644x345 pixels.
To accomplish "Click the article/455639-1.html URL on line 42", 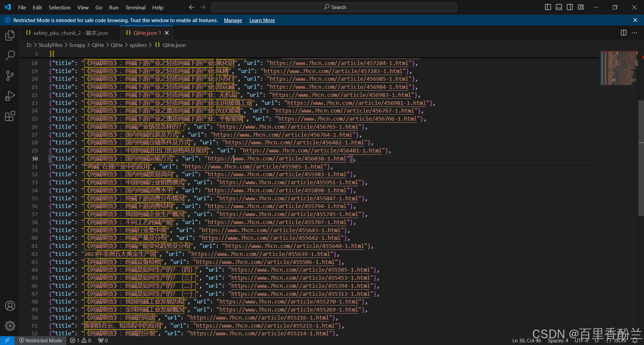I will pyautogui.click(x=261, y=254).
